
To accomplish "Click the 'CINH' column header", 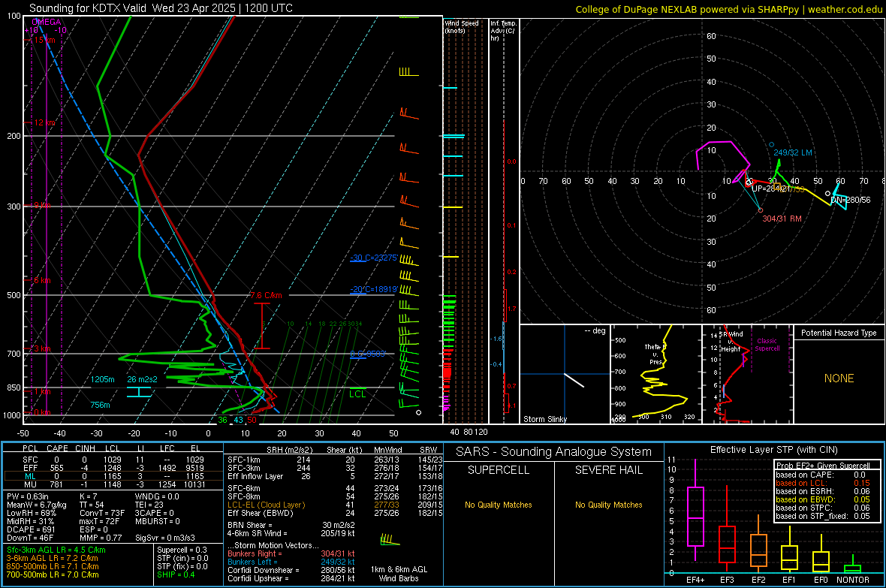I will click(x=86, y=448).
